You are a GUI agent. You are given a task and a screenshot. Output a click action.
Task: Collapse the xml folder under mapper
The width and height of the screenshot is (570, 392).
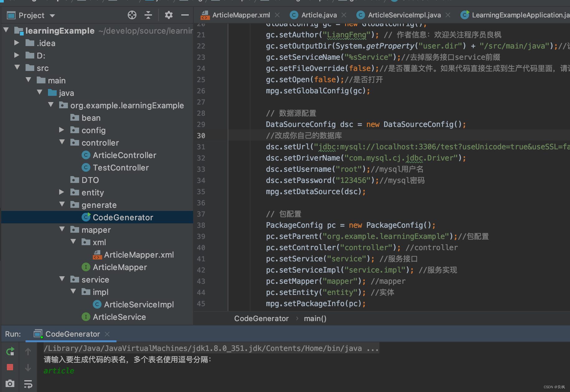[x=73, y=242]
